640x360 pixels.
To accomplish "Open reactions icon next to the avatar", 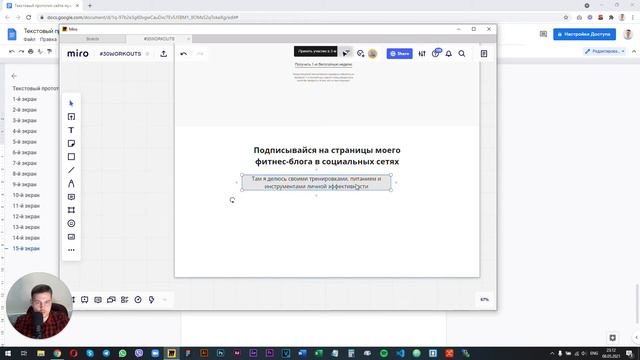I will pyautogui.click(x=360, y=53).
